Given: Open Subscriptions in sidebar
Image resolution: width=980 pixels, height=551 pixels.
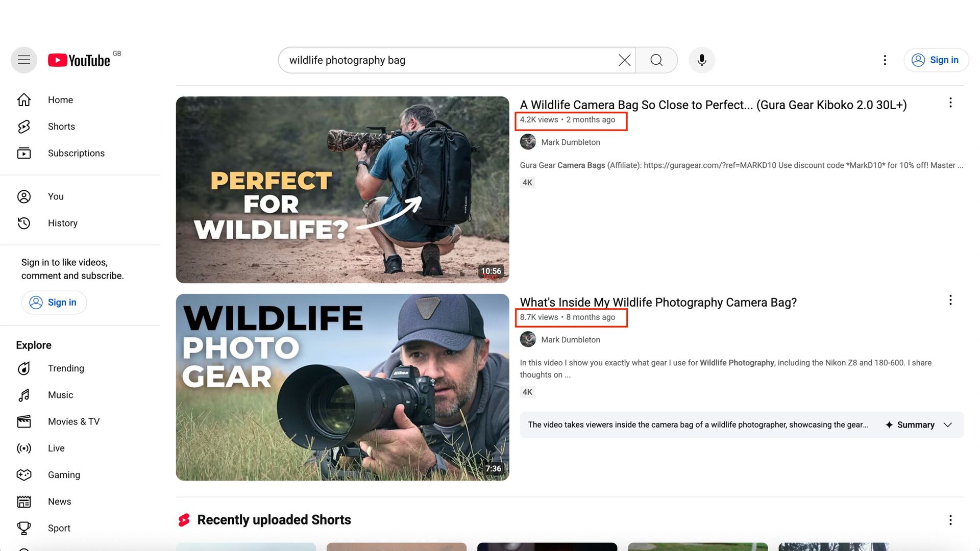Looking at the screenshot, I should tap(76, 153).
